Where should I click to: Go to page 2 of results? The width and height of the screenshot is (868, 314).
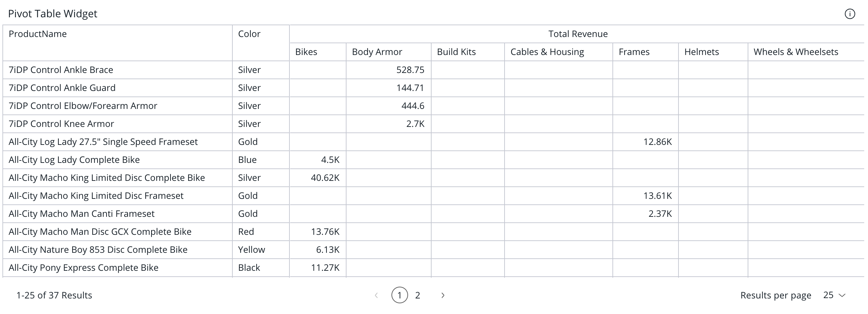pyautogui.click(x=417, y=295)
